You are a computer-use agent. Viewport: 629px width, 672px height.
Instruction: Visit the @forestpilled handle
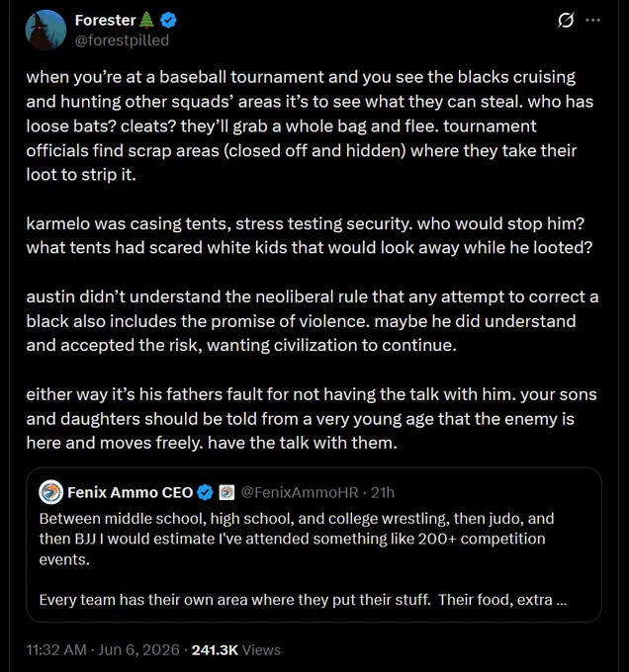click(x=123, y=41)
